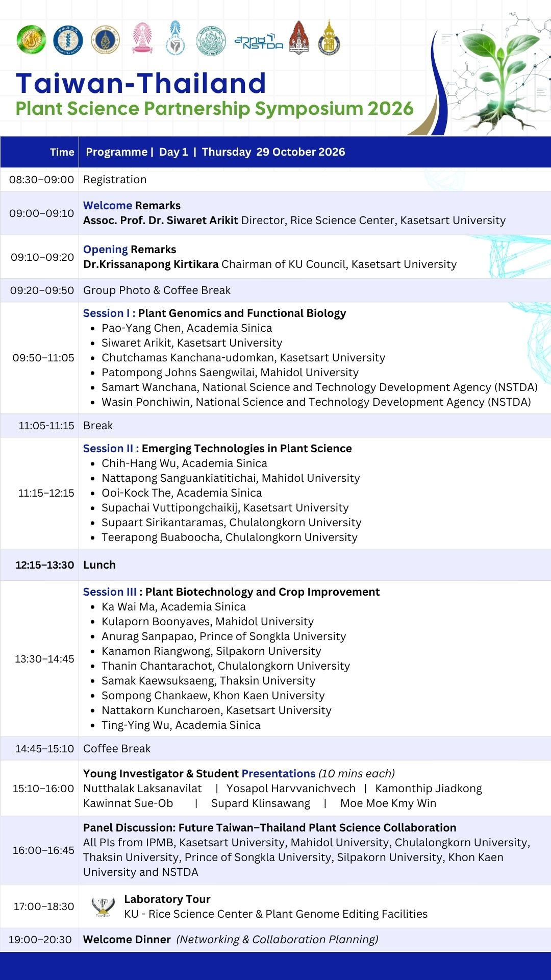This screenshot has height=980, width=551.
Task: Click the Taiwan-Thailand title heading
Action: (141, 83)
